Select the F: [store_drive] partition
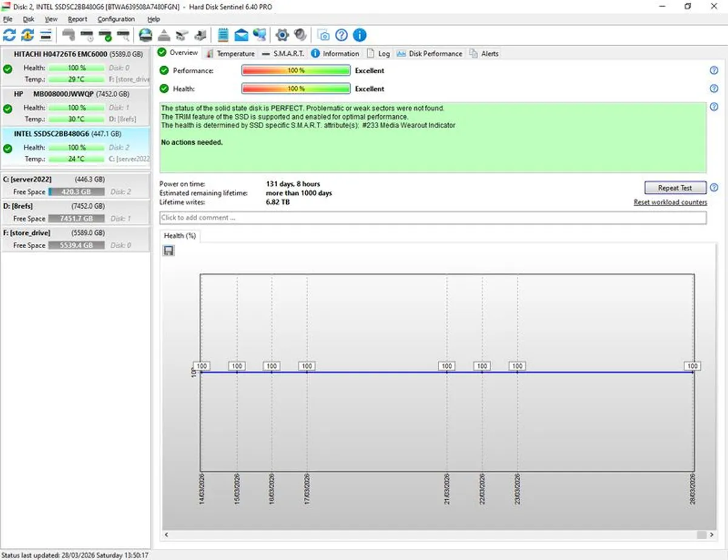The image size is (728, 560). [x=75, y=238]
